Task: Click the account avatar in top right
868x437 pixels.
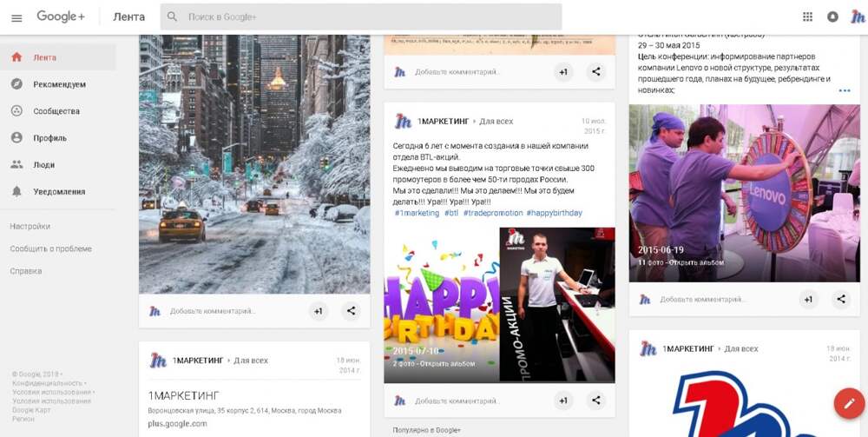Action: point(856,17)
